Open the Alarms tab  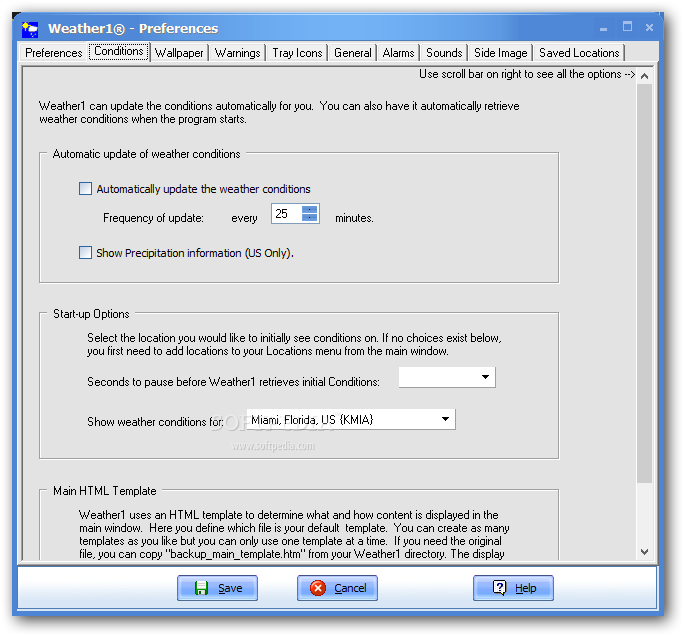point(398,53)
